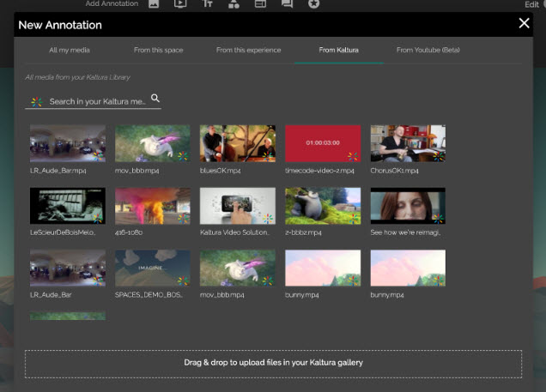Screen dimensions: 546x392
Task: Click the video annotation icon in toolbar
Action: 180,4
